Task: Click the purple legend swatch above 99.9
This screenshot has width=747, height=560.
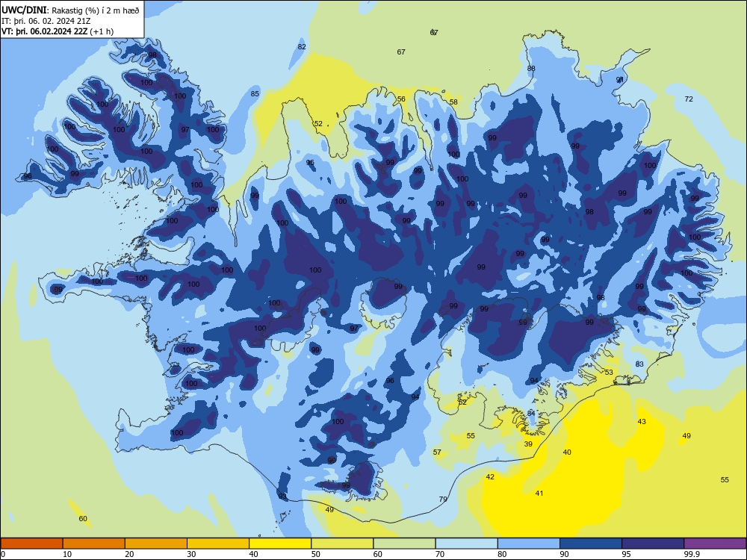Action: (x=715, y=544)
